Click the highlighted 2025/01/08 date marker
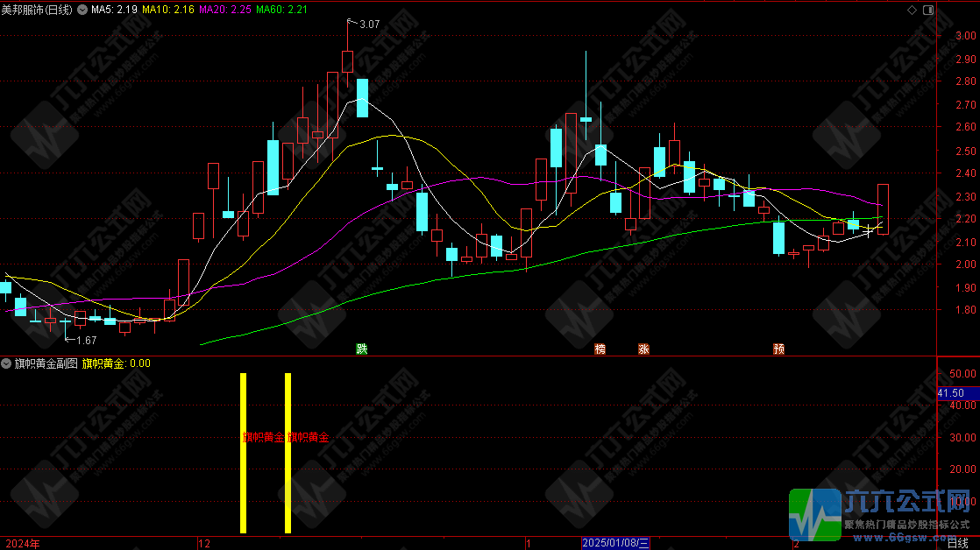The image size is (980, 550). point(616,544)
